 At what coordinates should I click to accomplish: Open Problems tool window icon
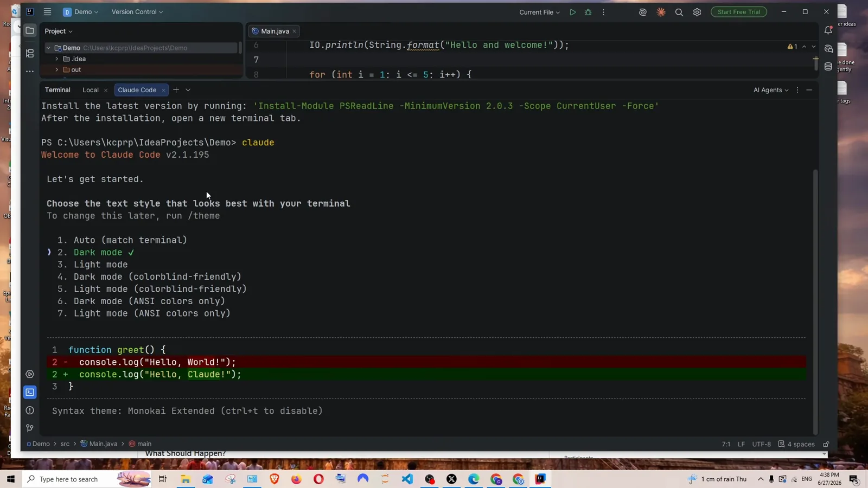(x=30, y=410)
